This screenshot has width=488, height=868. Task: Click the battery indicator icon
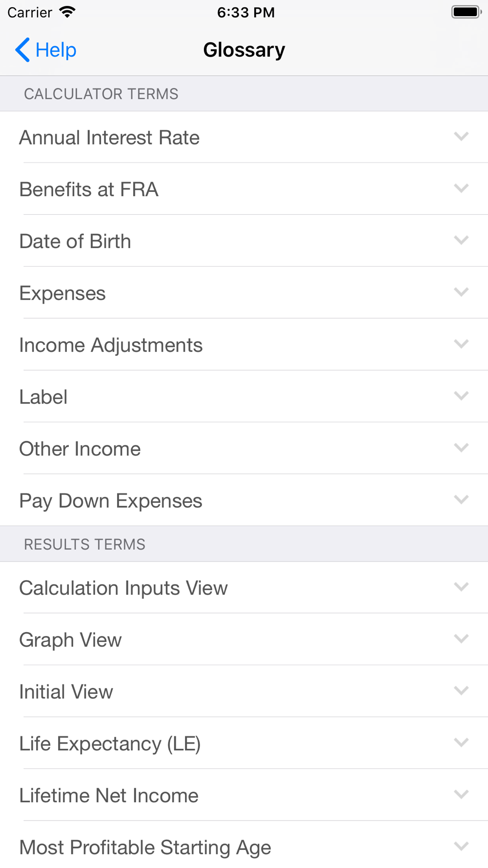tap(466, 12)
